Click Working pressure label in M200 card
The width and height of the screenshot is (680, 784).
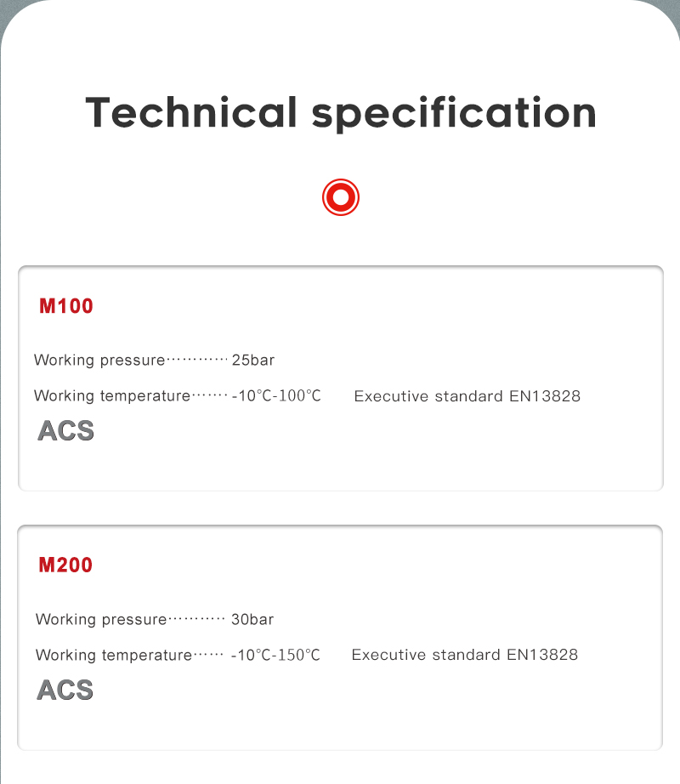[100, 620]
